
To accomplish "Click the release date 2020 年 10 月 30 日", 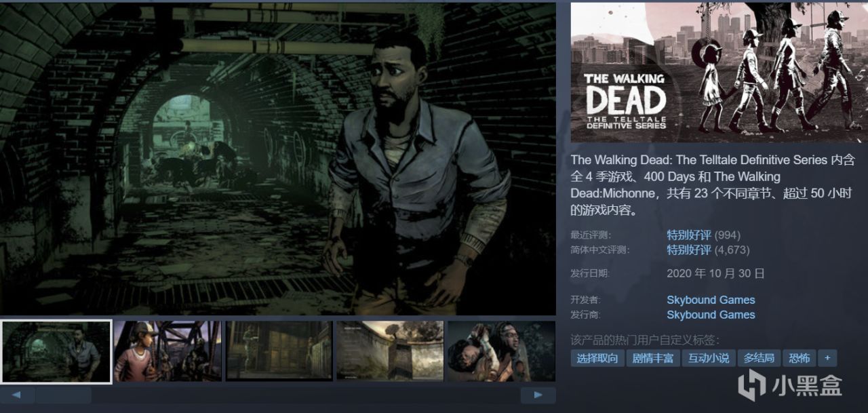I will pyautogui.click(x=715, y=273).
